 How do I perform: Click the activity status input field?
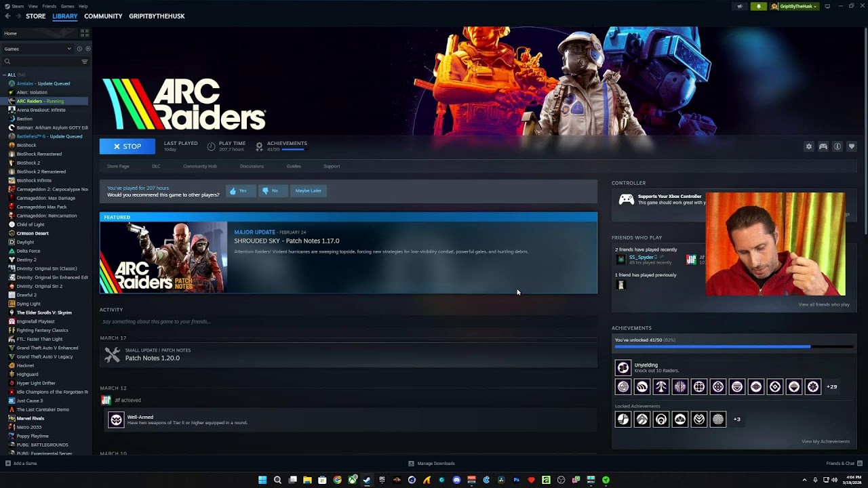point(348,322)
